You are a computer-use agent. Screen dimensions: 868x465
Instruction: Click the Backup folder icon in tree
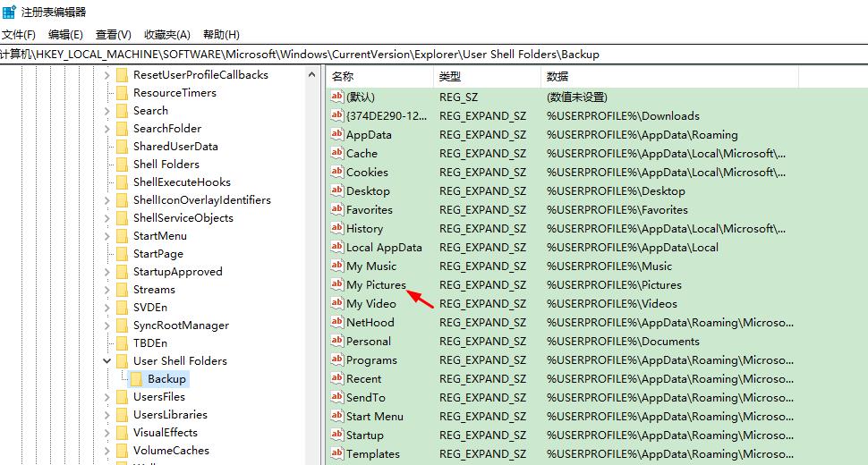click(136, 379)
